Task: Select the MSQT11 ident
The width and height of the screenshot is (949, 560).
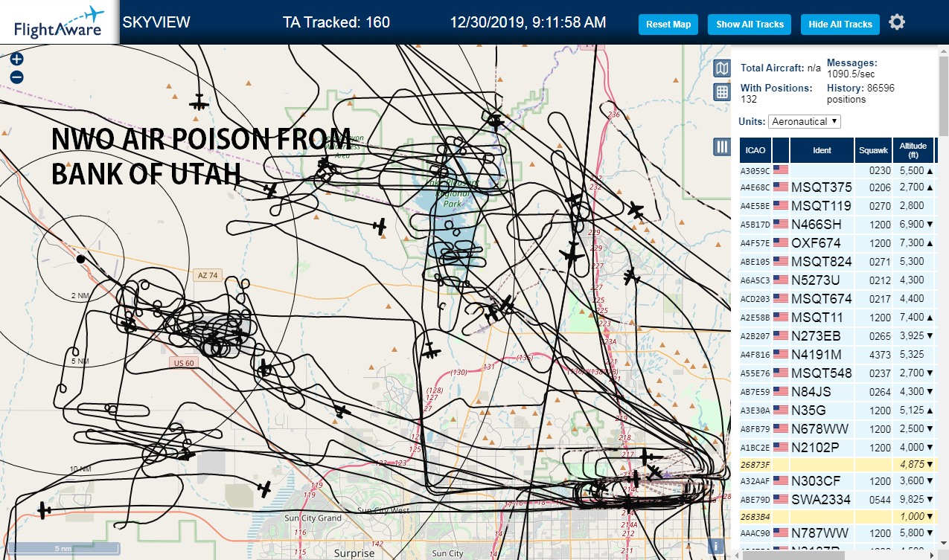Action: 817,318
